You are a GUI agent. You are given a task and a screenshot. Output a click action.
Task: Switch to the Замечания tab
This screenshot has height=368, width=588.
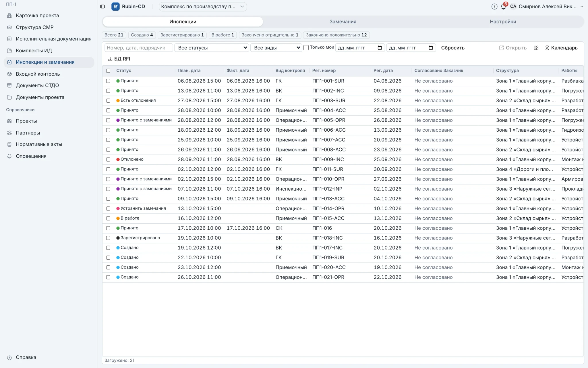pyautogui.click(x=343, y=22)
